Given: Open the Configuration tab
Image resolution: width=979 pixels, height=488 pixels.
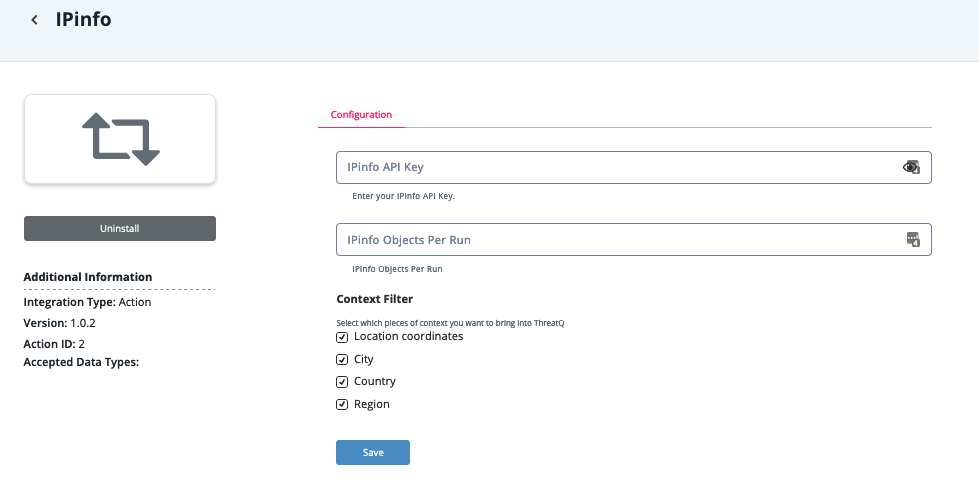Looking at the screenshot, I should [x=362, y=115].
